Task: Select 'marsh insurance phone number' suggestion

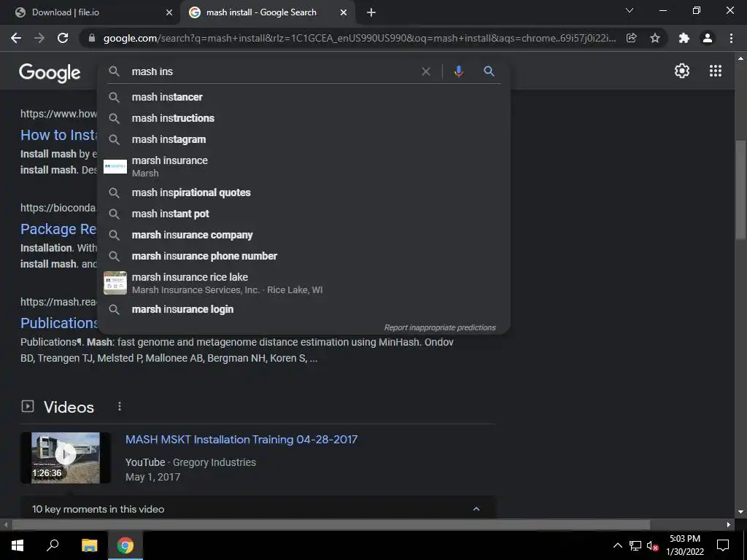Action: [x=303, y=256]
